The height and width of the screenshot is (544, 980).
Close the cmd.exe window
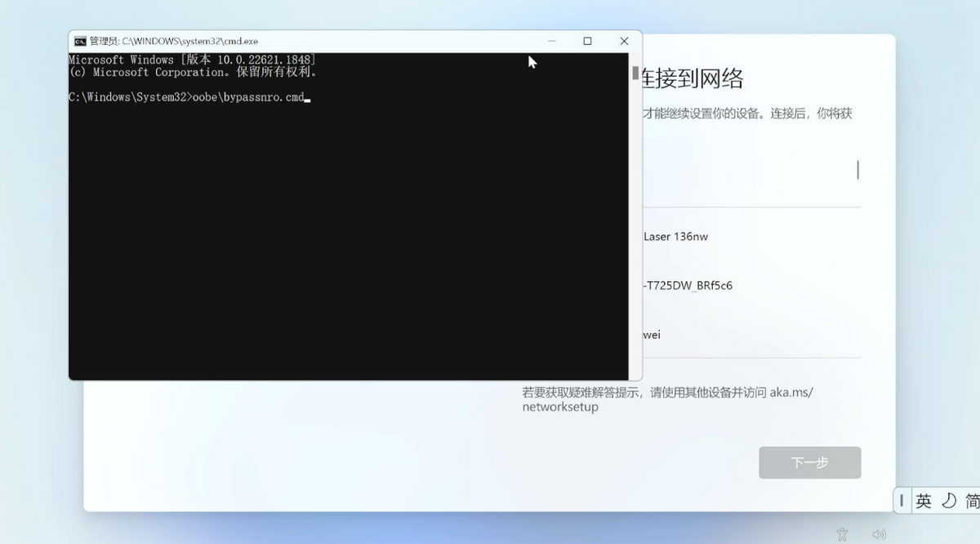pyautogui.click(x=624, y=41)
